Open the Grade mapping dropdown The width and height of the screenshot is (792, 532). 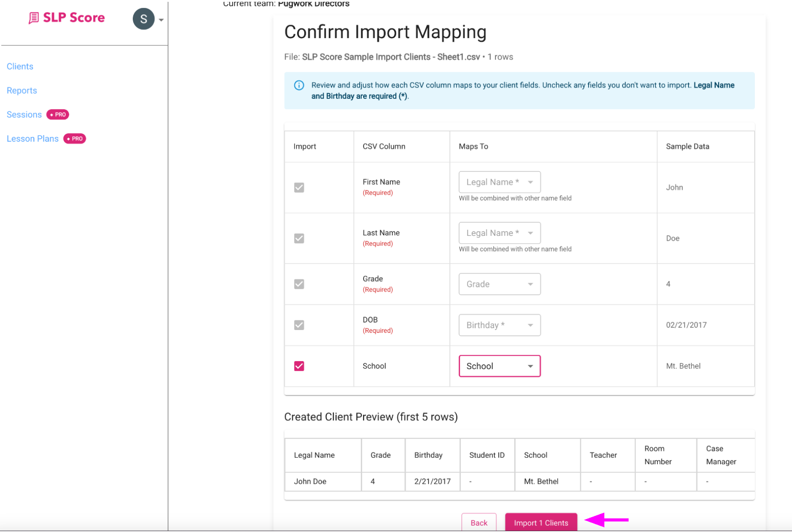pos(499,284)
